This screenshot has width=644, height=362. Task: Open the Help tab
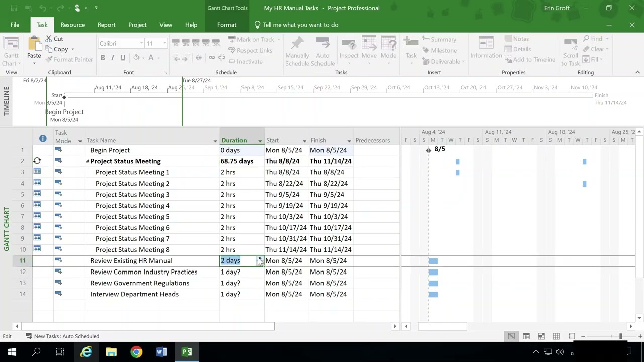[x=191, y=25]
